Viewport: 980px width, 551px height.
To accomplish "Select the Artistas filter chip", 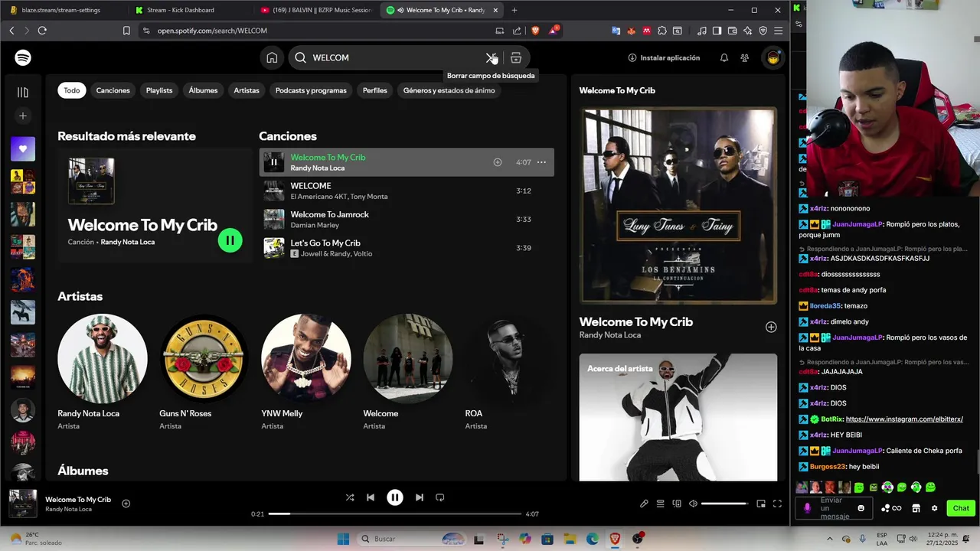I will click(x=247, y=90).
